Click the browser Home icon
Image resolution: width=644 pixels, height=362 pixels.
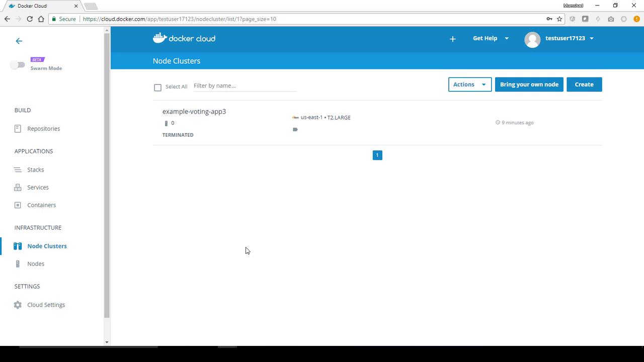pos(41,19)
